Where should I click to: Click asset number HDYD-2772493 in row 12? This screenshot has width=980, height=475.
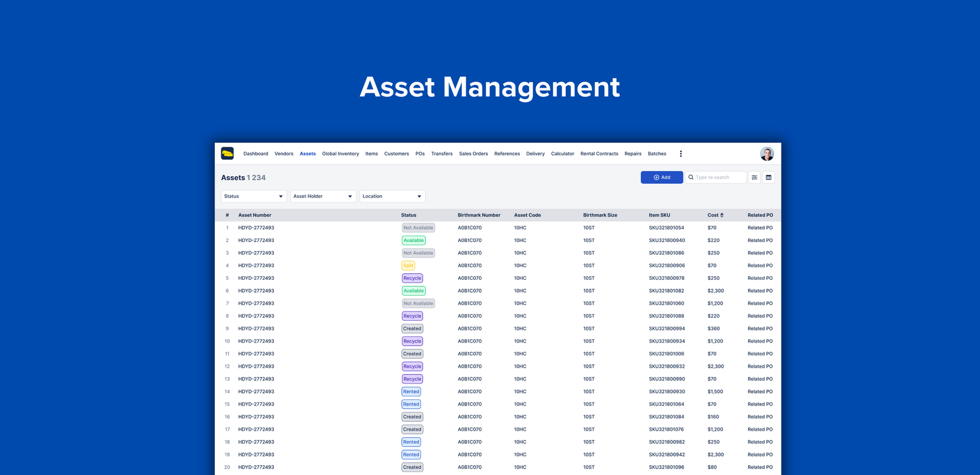[x=256, y=366]
